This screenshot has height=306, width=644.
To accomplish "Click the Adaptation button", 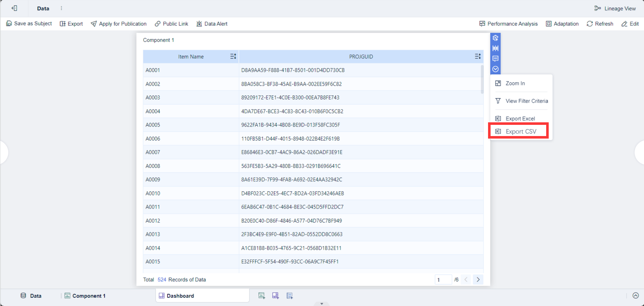I will (x=562, y=23).
